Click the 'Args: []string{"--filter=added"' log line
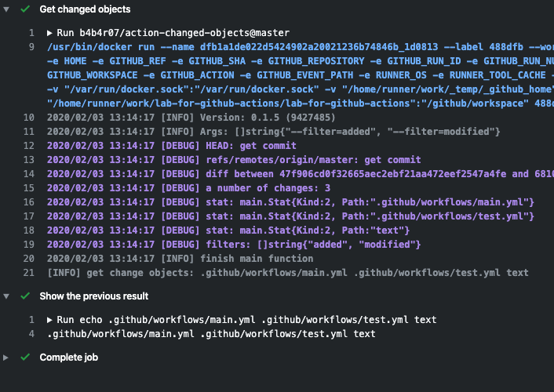The width and height of the screenshot is (554, 392). coord(273,132)
